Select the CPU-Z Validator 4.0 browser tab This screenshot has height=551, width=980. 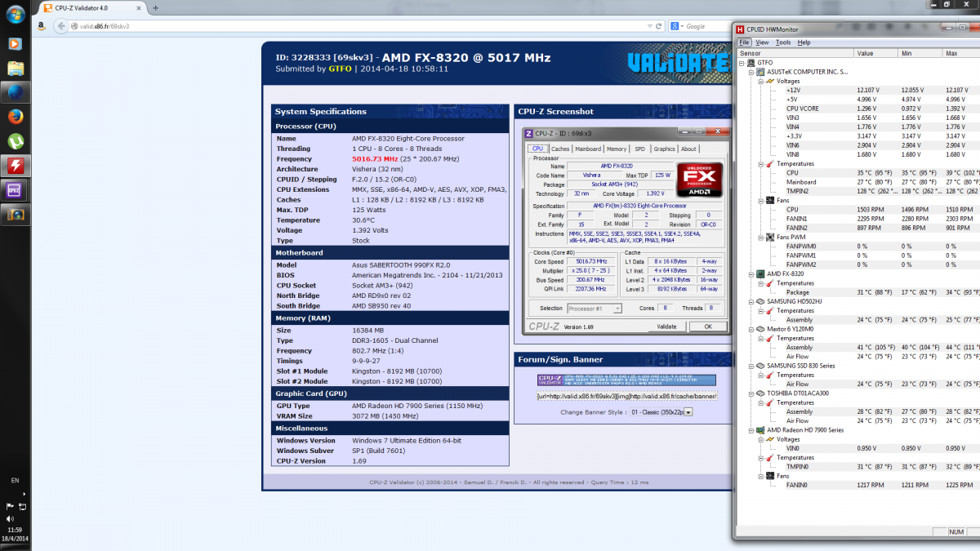(92, 7)
